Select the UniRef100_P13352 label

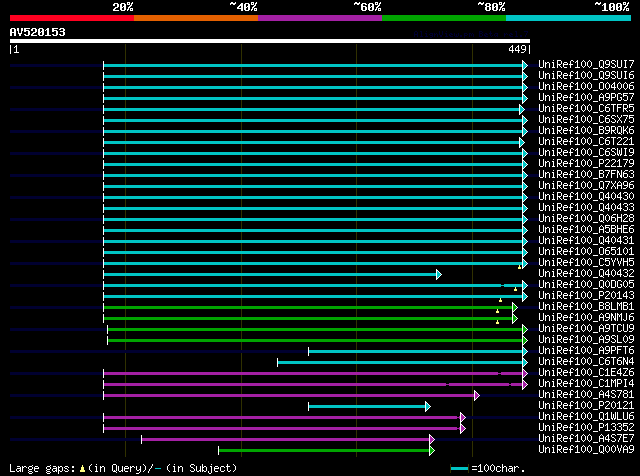click(x=586, y=428)
